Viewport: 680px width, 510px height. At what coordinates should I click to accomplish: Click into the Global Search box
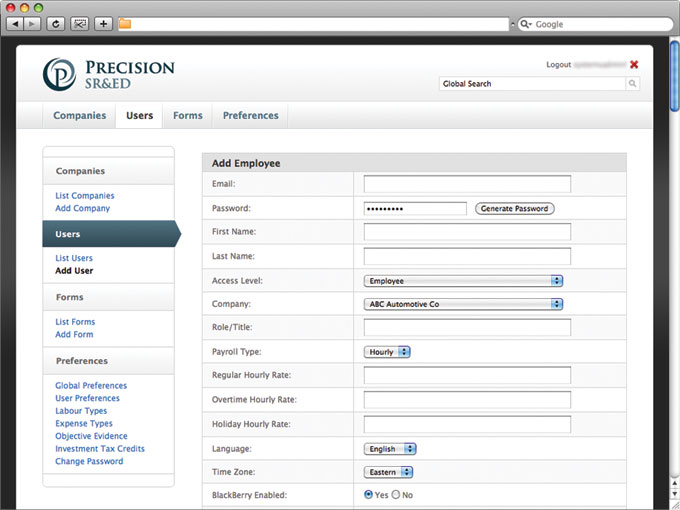532,84
